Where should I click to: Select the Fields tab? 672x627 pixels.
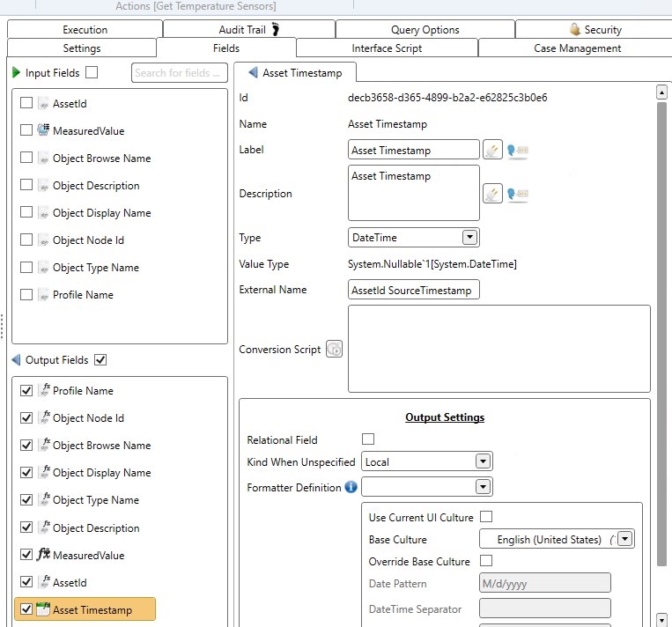click(226, 48)
